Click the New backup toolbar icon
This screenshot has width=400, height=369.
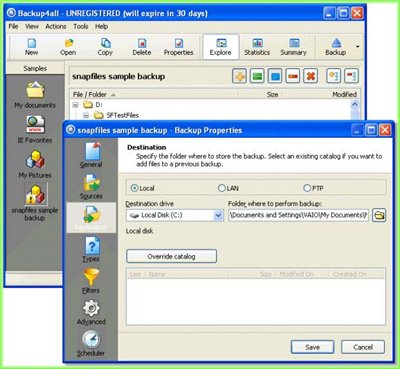tap(32, 47)
